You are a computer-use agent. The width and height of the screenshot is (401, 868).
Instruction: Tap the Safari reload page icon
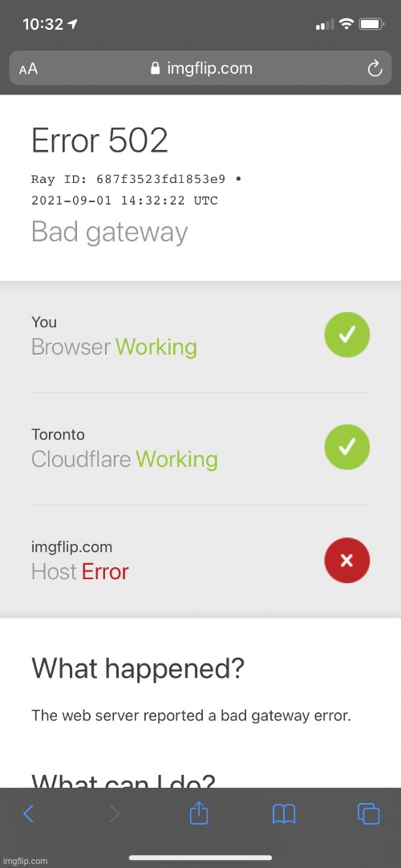coord(375,69)
